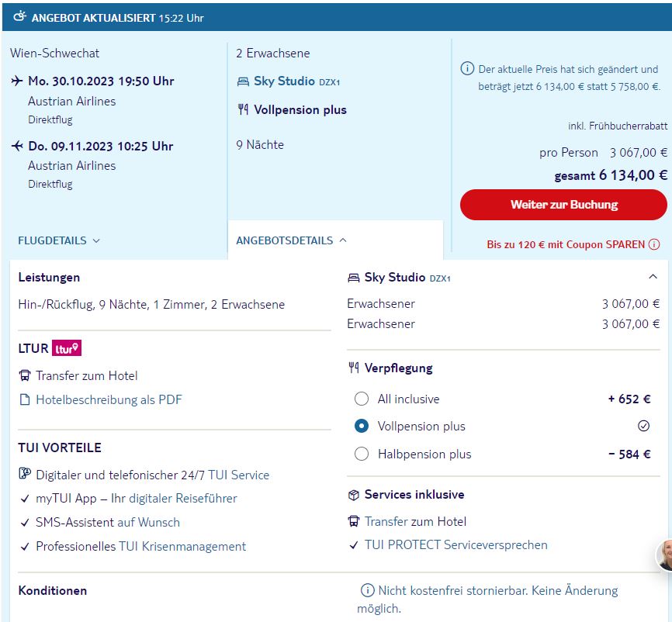Click the TUI Krisenmanagement link
Screen dimensions: 672x622
pos(182,547)
